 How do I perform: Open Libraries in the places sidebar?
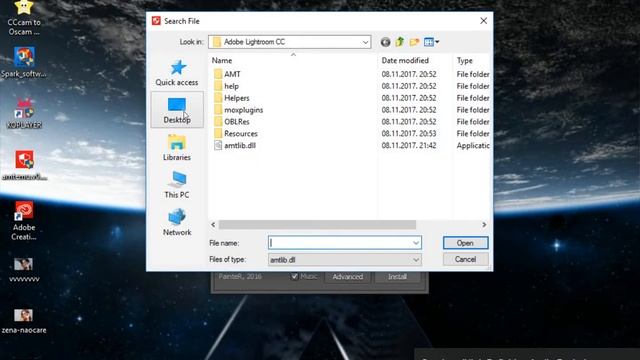tap(177, 148)
